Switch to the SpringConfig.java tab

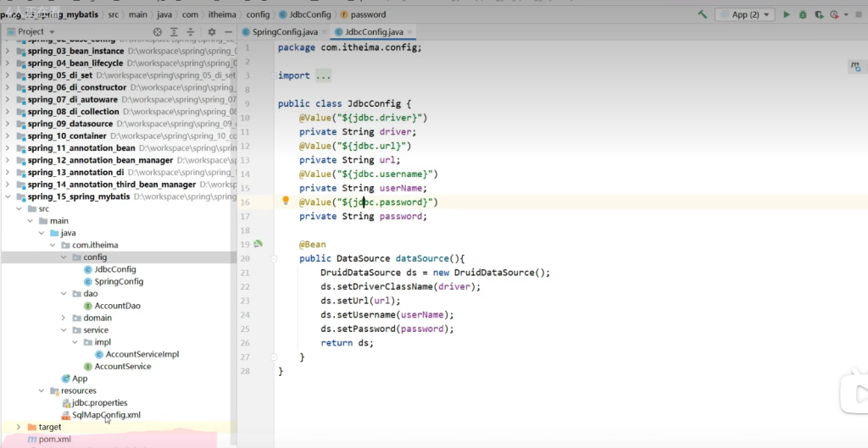283,32
